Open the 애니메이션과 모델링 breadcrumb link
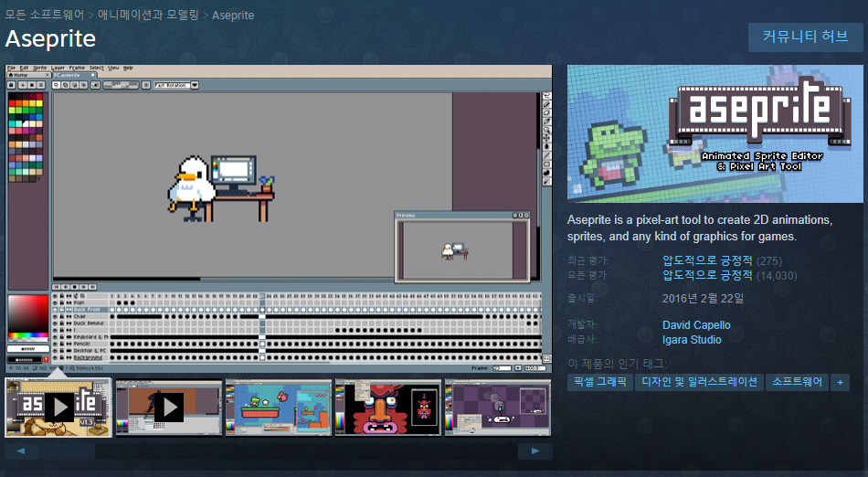Screen dimensions: 868x477 pyautogui.click(x=148, y=15)
